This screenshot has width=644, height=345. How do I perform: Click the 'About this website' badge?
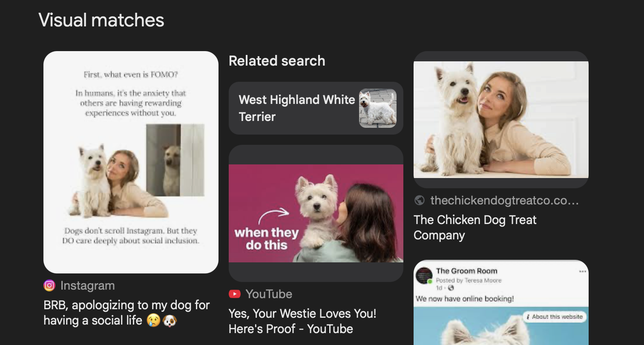(554, 317)
